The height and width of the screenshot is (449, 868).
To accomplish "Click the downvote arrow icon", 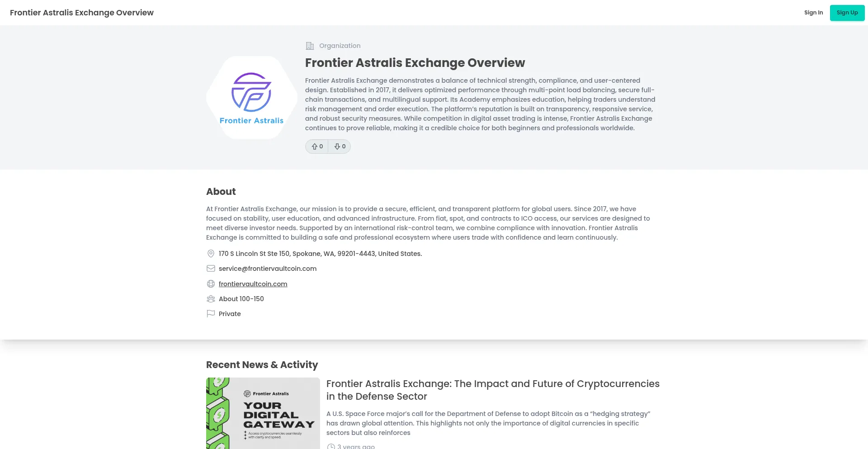I will click(337, 147).
